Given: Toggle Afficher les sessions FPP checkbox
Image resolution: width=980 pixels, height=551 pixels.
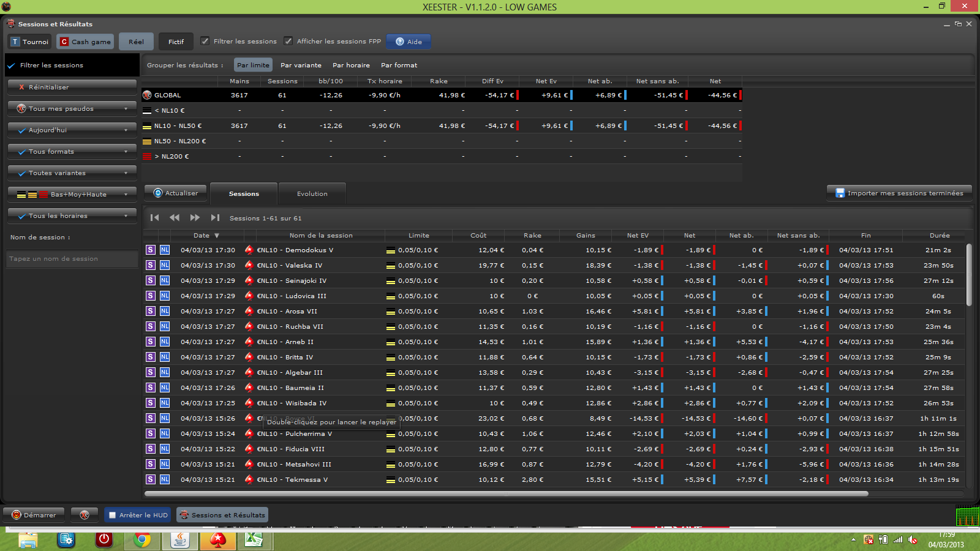Looking at the screenshot, I should click(x=288, y=41).
